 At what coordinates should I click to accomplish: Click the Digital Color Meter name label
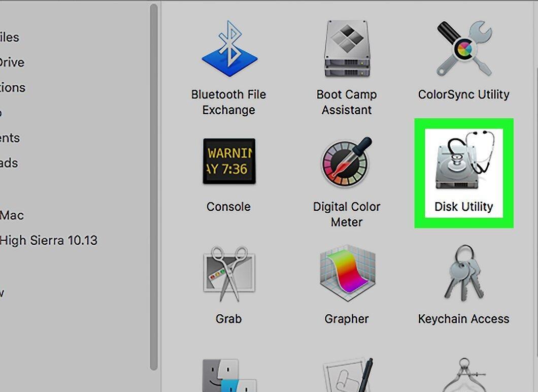[x=347, y=214]
